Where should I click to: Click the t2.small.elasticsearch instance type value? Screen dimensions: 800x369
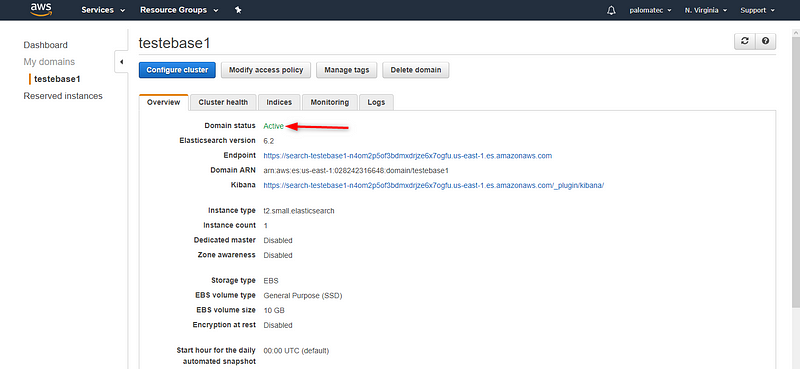pyautogui.click(x=299, y=211)
